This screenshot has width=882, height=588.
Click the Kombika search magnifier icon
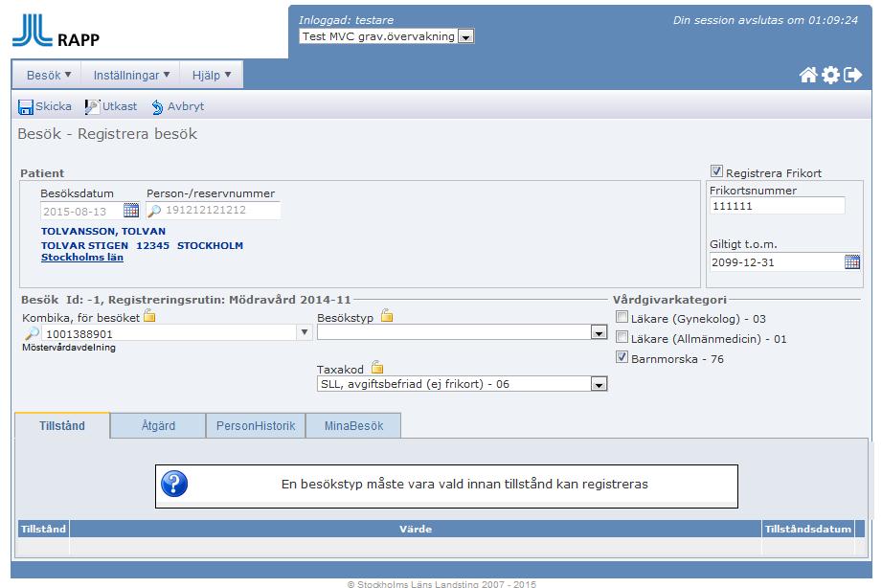coord(32,333)
